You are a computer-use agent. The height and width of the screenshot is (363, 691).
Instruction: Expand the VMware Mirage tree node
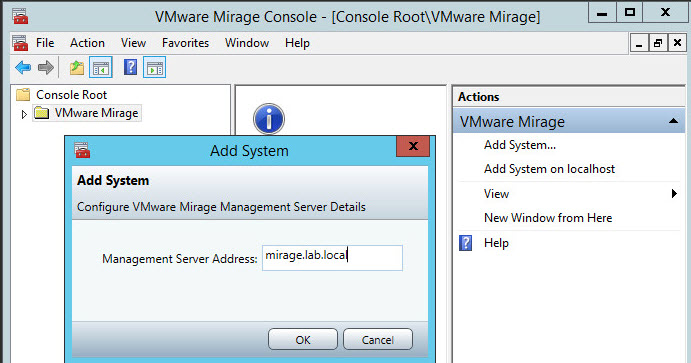click(24, 114)
